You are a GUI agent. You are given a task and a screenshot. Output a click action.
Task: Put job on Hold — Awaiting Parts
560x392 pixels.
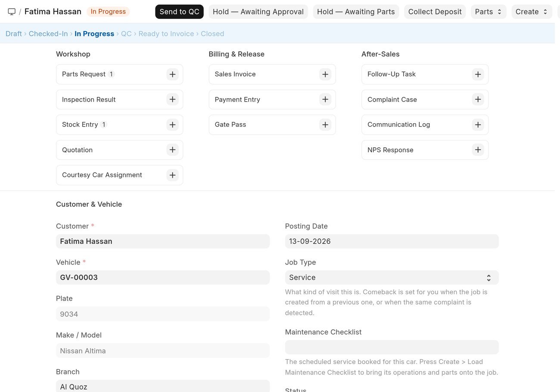tap(356, 12)
